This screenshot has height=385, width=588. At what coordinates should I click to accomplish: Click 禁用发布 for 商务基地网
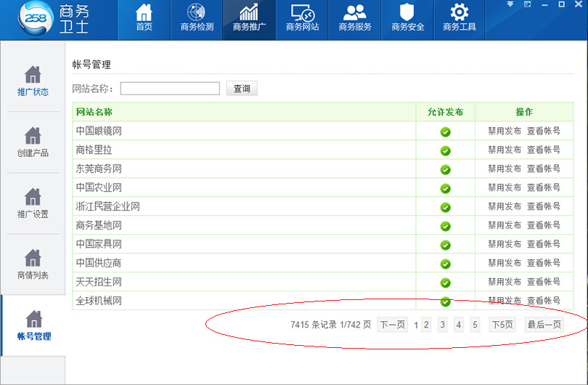point(505,225)
